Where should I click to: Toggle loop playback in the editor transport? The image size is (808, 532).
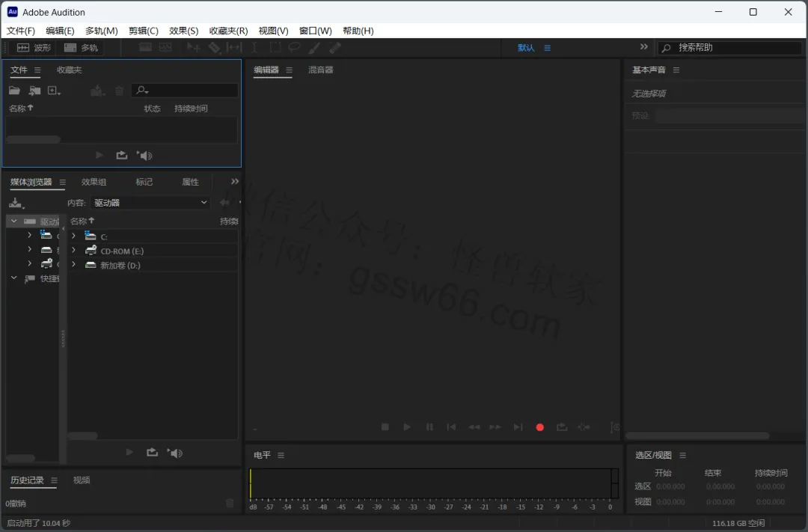(562, 427)
